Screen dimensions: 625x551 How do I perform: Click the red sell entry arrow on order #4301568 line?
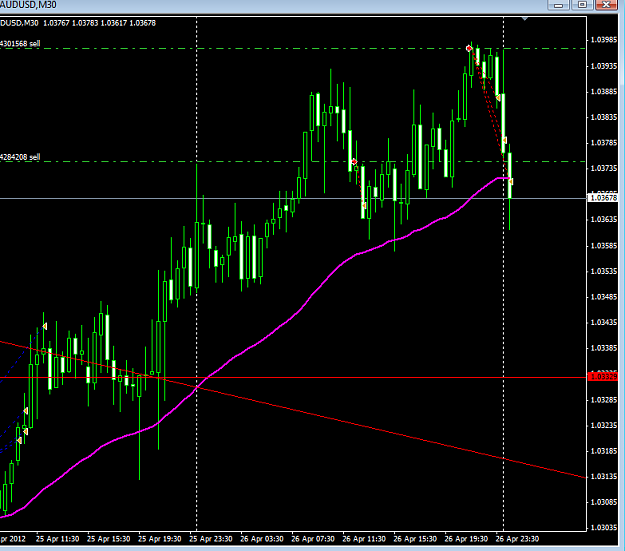click(x=469, y=48)
